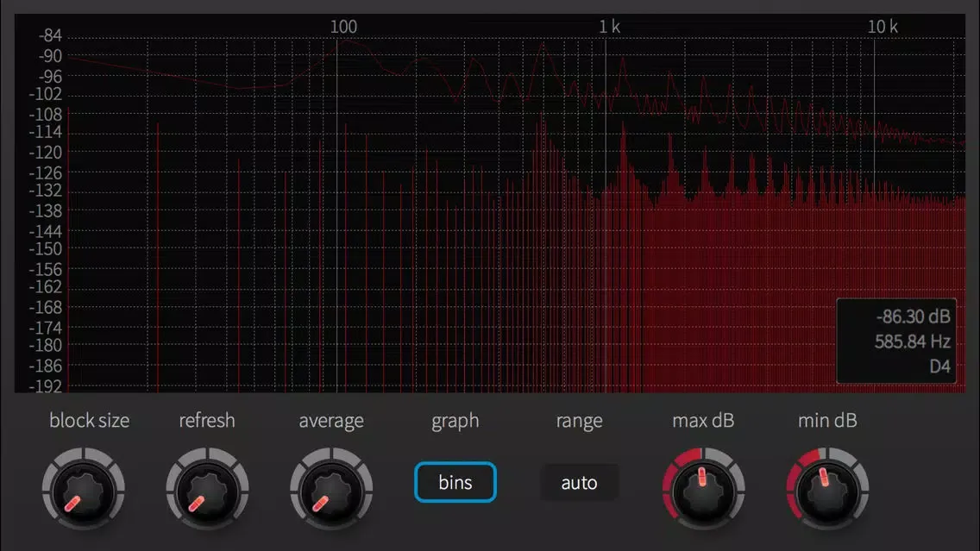Click the max dB label

[703, 421]
